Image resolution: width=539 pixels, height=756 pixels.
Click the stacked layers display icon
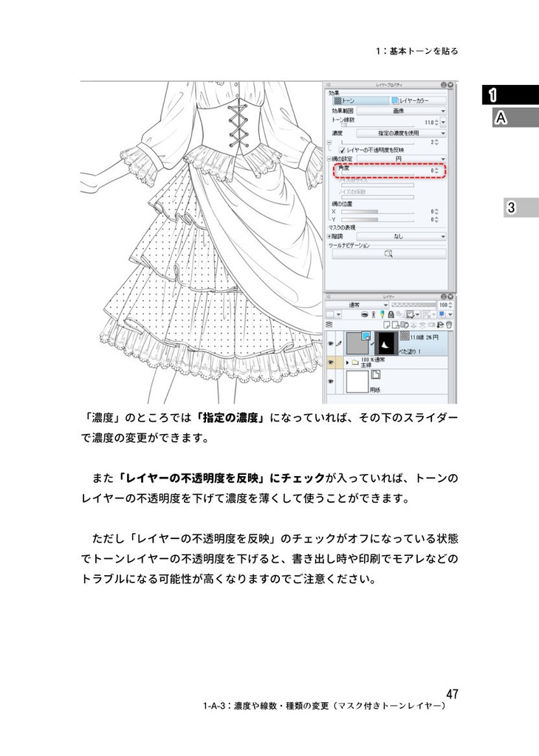click(x=329, y=325)
